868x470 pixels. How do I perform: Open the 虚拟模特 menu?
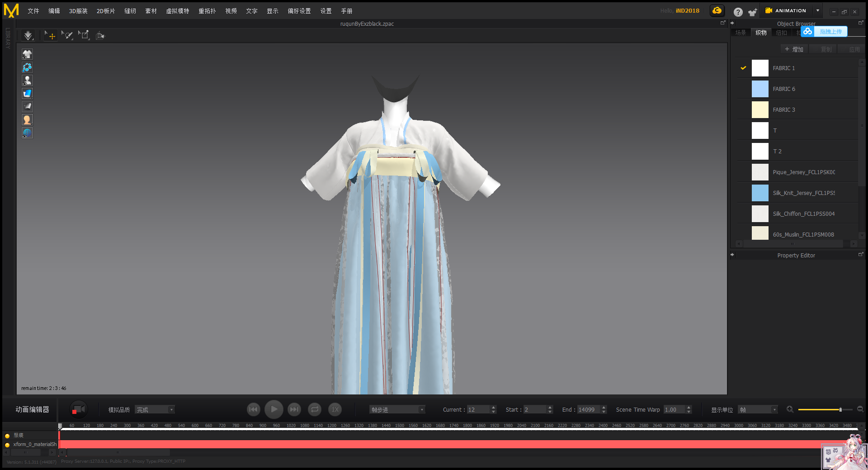point(177,11)
